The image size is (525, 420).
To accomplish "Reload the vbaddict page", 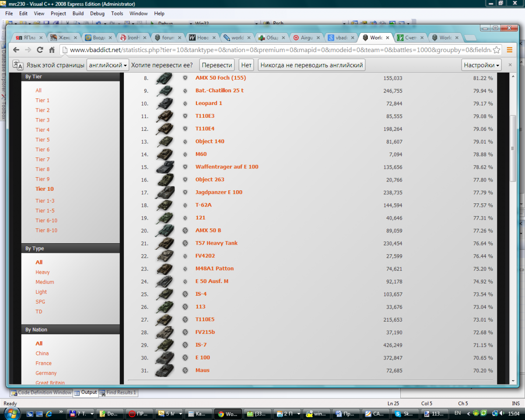I will coord(40,50).
